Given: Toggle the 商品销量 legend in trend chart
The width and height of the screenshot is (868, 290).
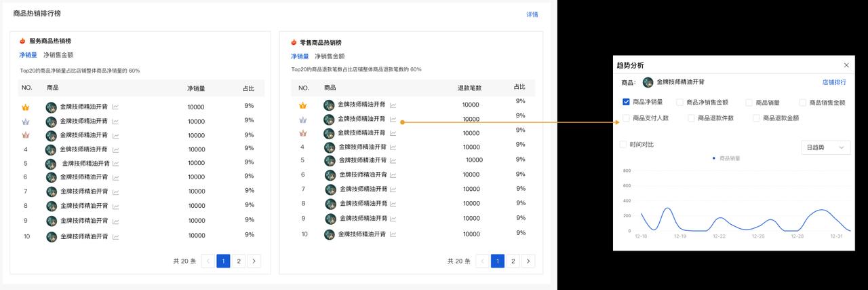Looking at the screenshot, I should pos(726,158).
